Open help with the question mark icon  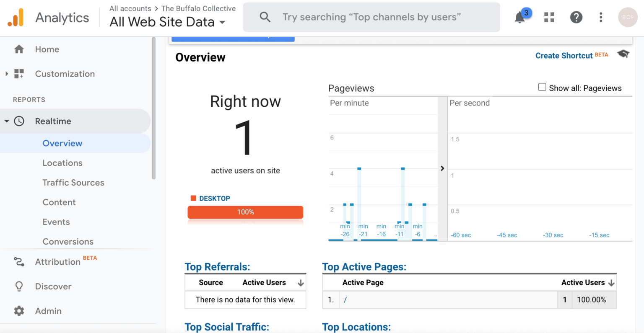tap(576, 17)
